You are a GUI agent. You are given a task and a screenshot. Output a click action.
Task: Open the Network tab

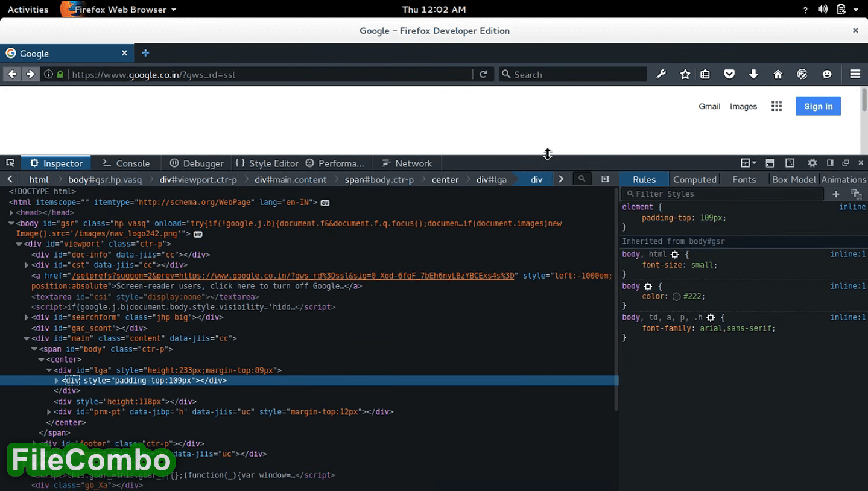click(x=407, y=163)
